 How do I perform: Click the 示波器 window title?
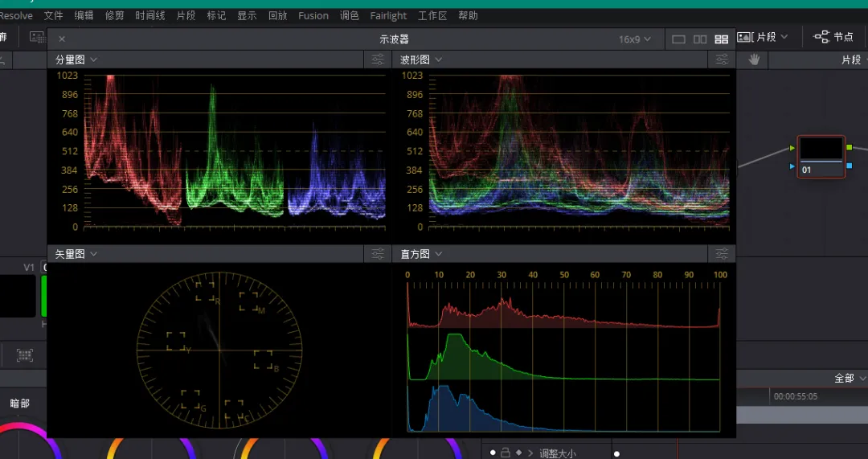394,39
